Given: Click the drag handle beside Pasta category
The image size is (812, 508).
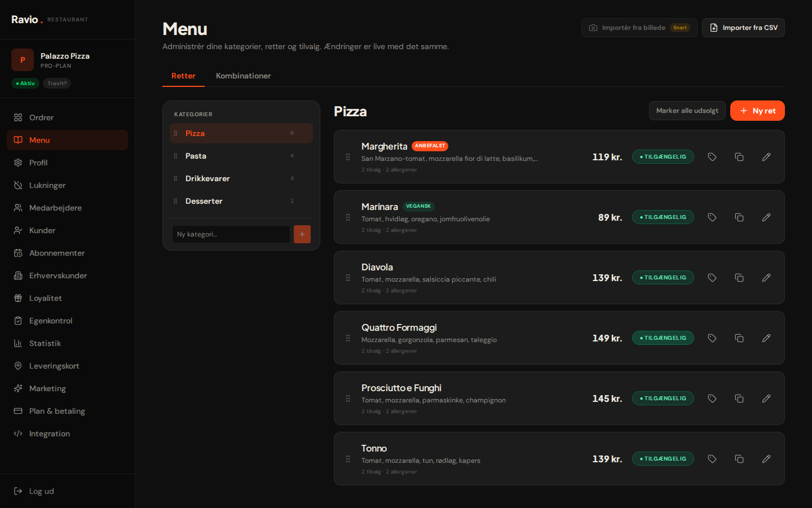Looking at the screenshot, I should coord(175,156).
